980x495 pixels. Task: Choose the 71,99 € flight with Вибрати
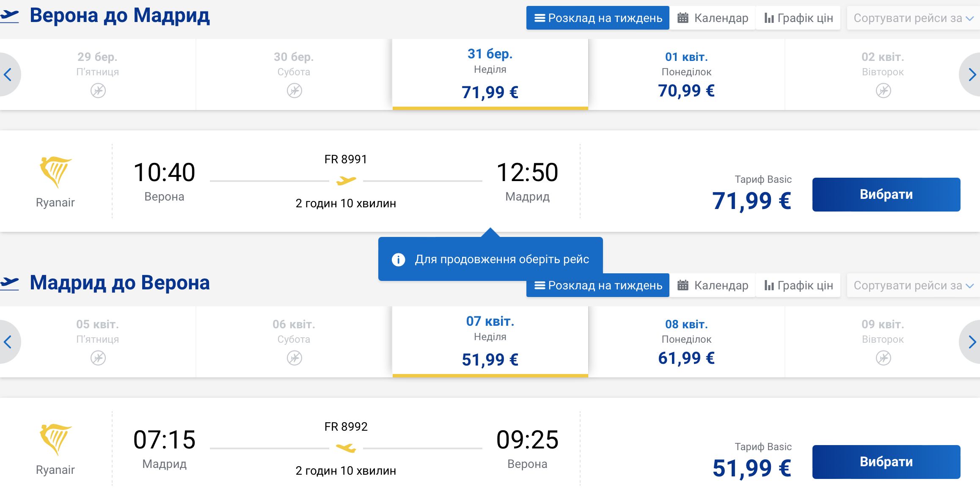click(886, 195)
